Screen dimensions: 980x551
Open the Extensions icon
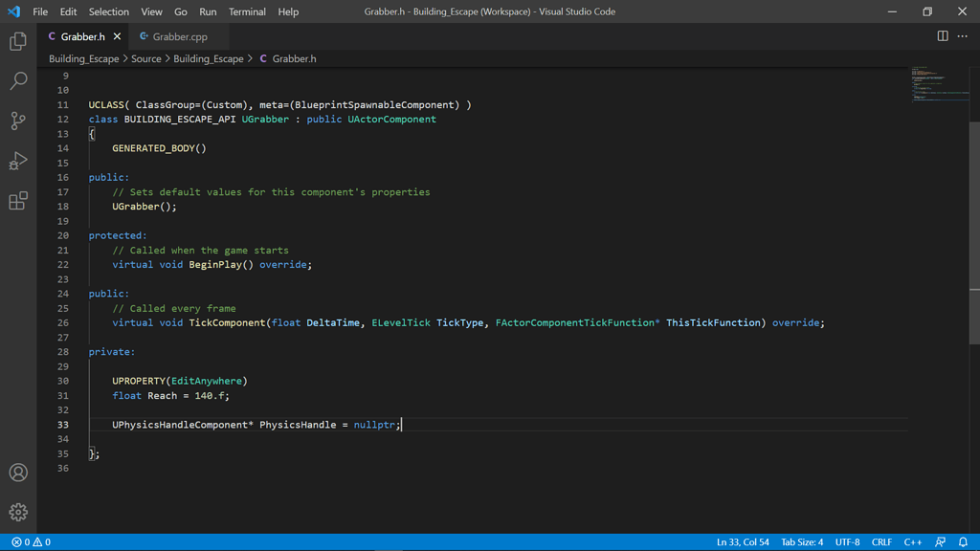[x=17, y=201]
